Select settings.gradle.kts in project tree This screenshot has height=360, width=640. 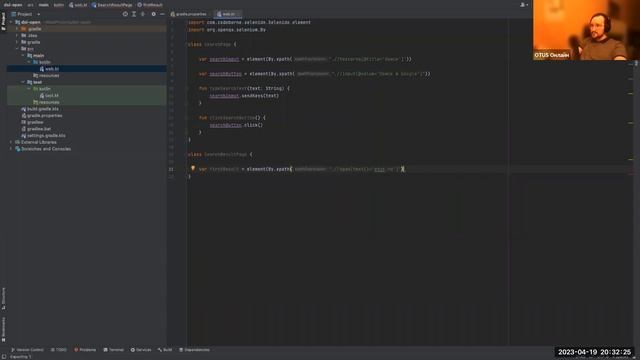click(43, 136)
